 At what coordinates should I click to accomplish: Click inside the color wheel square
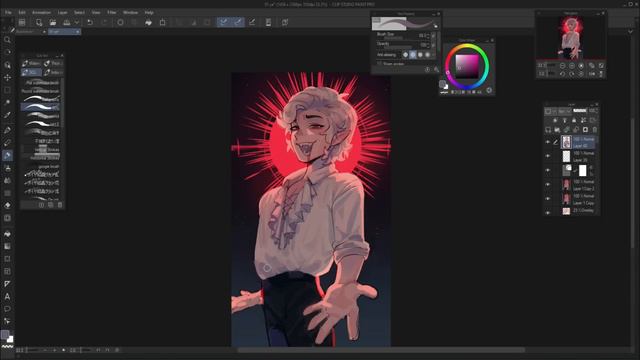(467, 67)
